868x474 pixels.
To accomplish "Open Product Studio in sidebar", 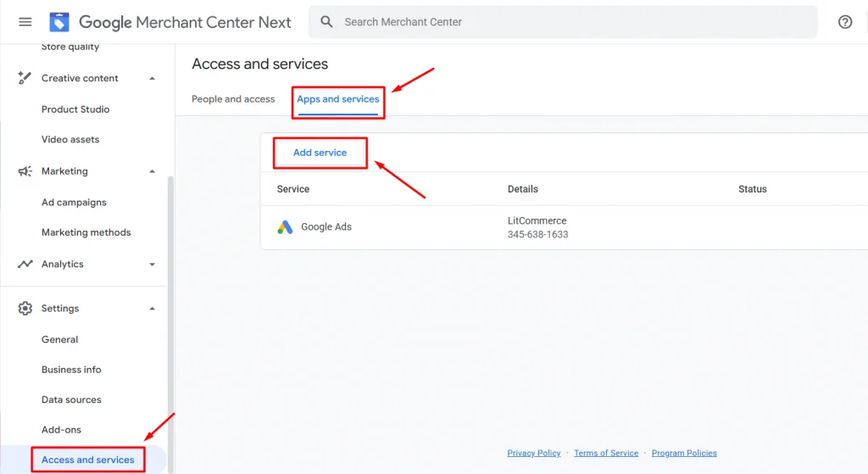I will point(75,109).
